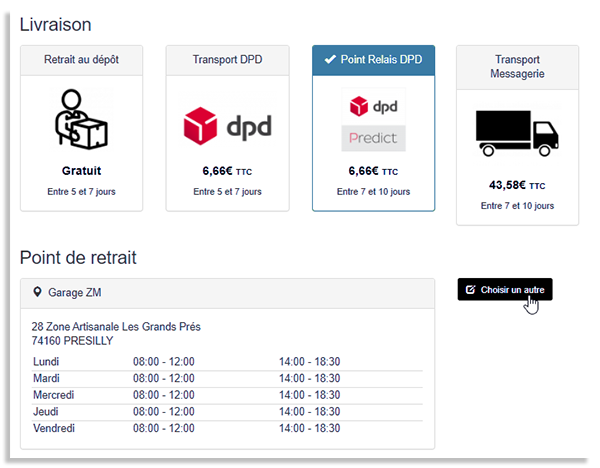The height and width of the screenshot is (468, 600).
Task: Click the Point Relais DPD header label
Action: pyautogui.click(x=382, y=59)
